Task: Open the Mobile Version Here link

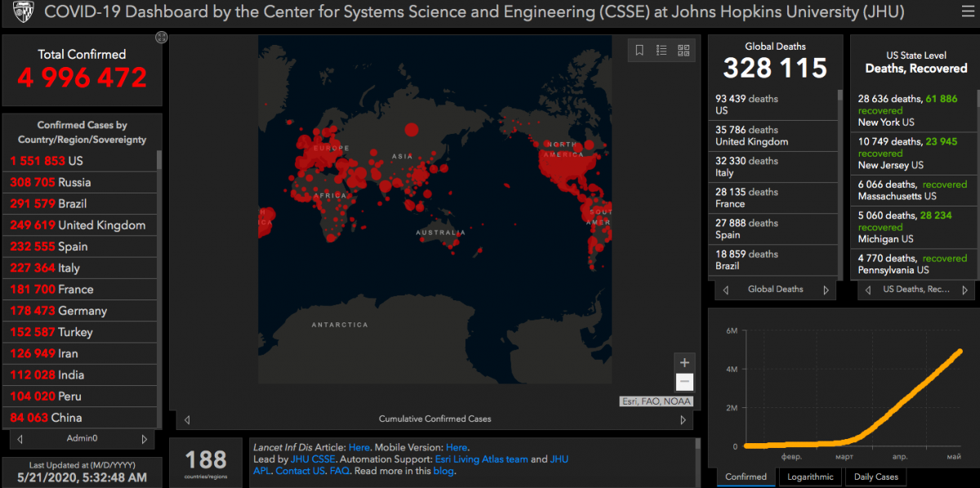Action: [457, 447]
